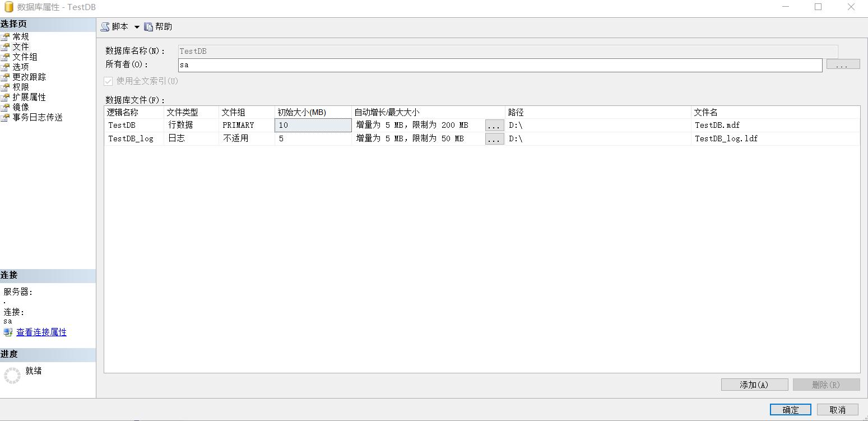The image size is (868, 421).
Task: Click the 删除 button
Action: tap(827, 384)
